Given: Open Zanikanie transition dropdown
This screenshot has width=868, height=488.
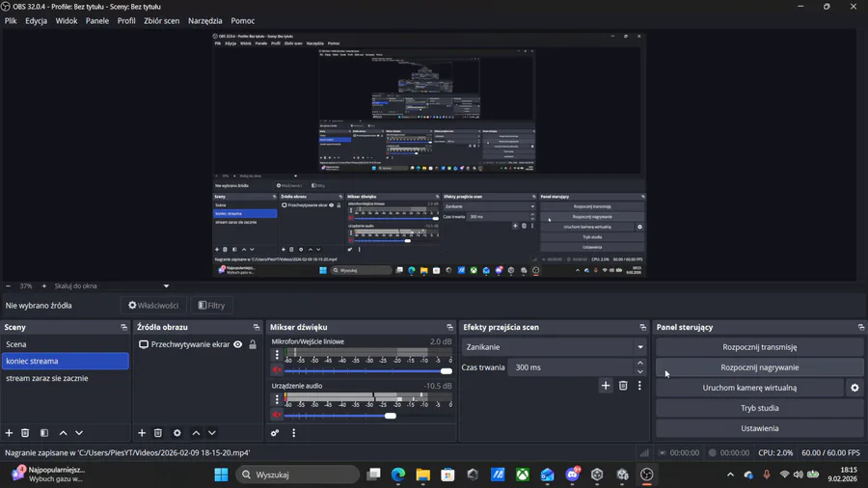Looking at the screenshot, I should coord(554,347).
